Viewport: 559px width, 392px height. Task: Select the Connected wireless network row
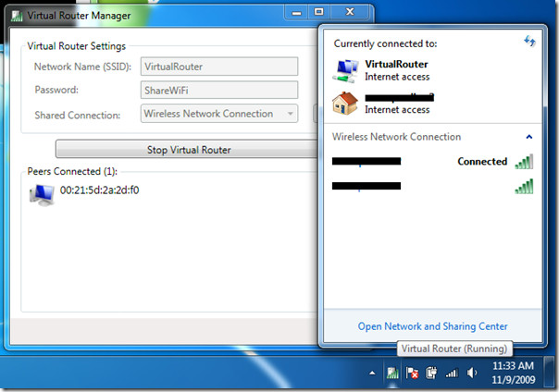[x=432, y=162]
